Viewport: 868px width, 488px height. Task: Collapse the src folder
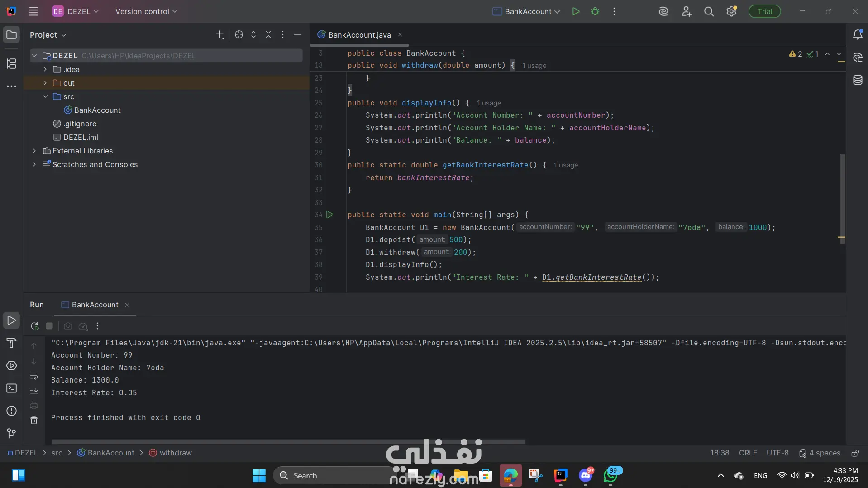point(45,96)
